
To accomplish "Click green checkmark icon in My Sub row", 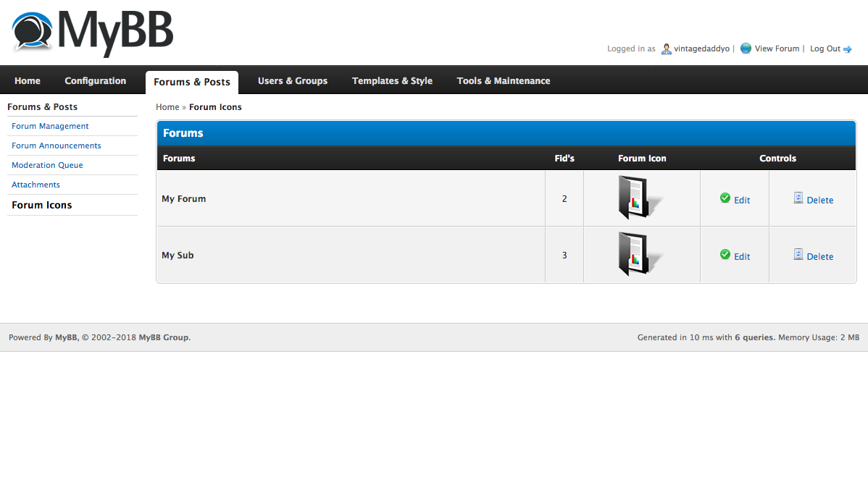I will pos(725,254).
